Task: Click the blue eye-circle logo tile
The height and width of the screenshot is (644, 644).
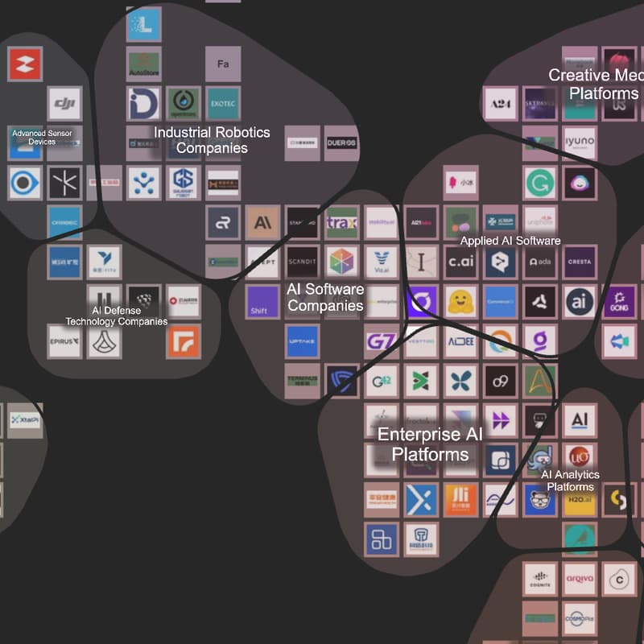Action: (25, 183)
